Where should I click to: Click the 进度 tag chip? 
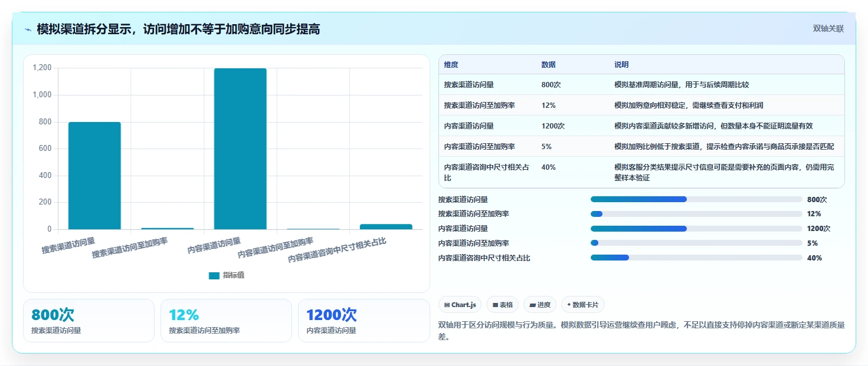540,305
